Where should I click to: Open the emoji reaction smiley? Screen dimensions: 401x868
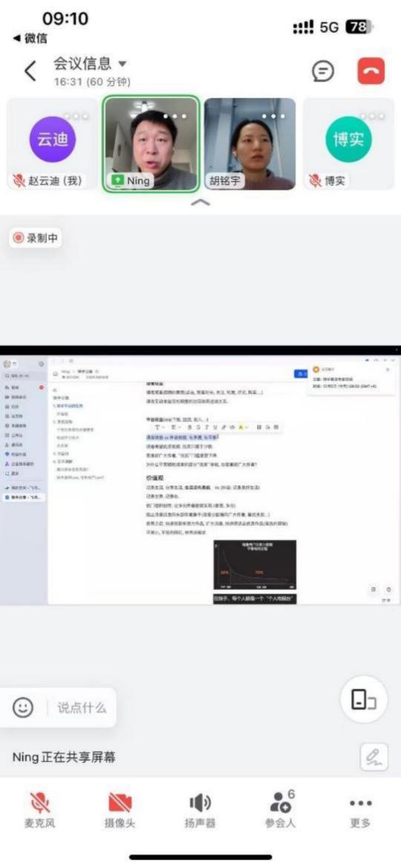(x=23, y=708)
